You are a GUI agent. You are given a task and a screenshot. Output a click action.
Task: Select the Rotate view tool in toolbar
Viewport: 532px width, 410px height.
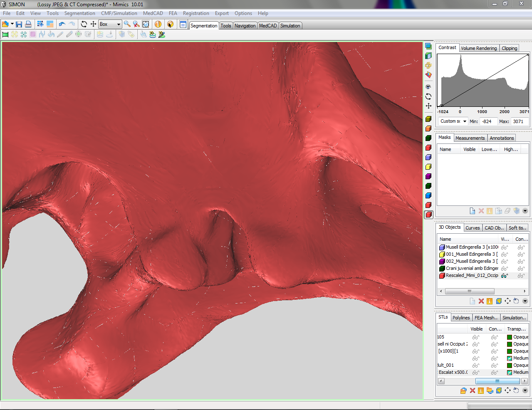click(x=84, y=25)
